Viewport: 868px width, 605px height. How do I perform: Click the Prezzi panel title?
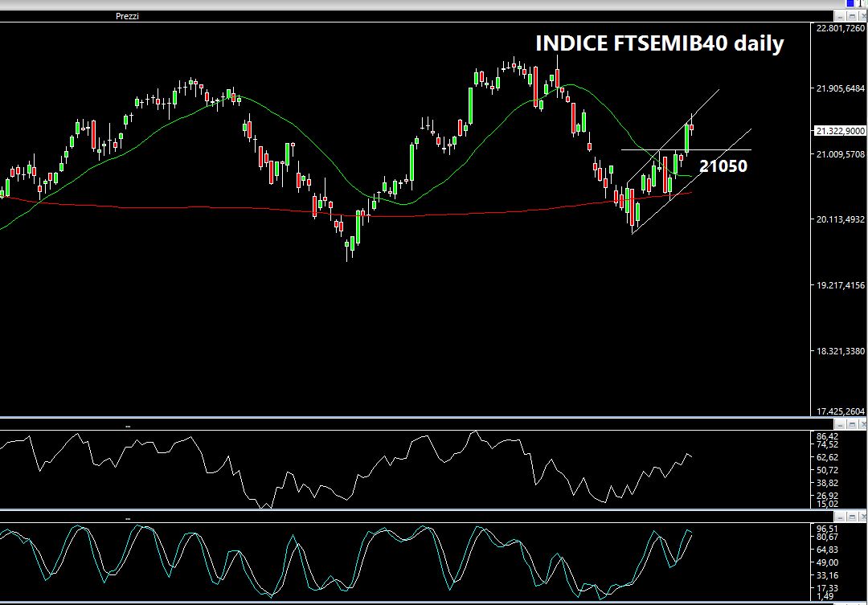tap(127, 16)
